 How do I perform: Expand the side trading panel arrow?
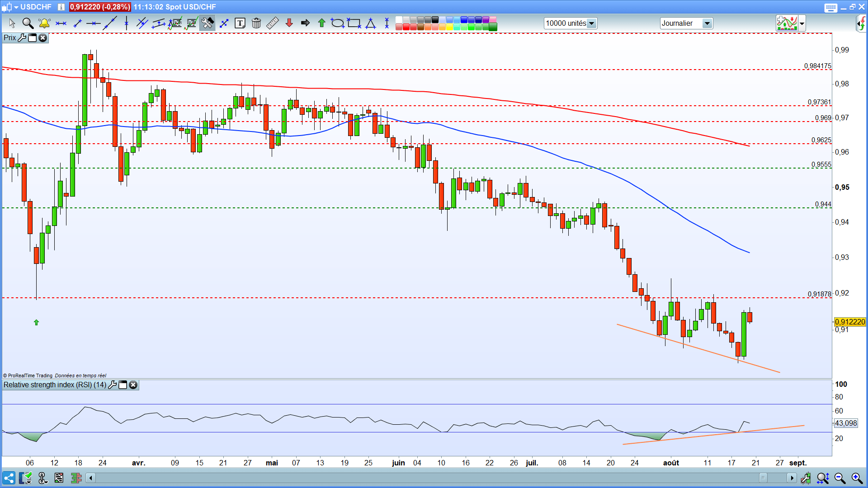[x=861, y=23]
